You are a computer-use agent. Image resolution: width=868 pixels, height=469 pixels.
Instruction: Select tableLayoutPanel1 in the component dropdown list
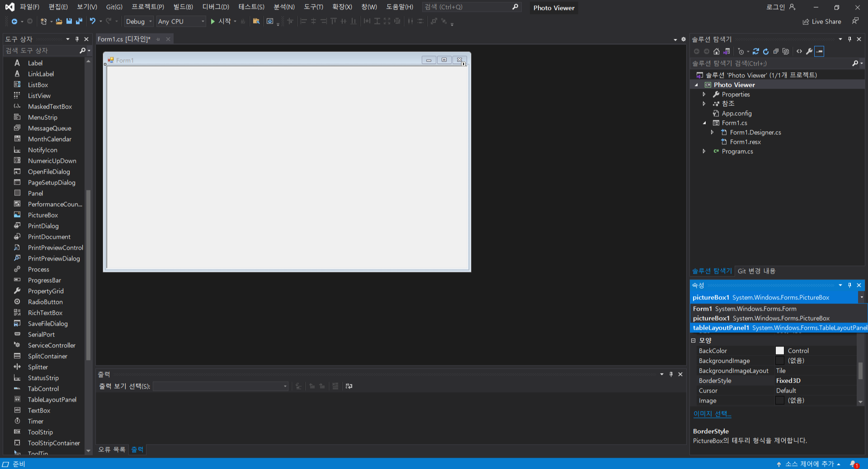pyautogui.click(x=779, y=328)
